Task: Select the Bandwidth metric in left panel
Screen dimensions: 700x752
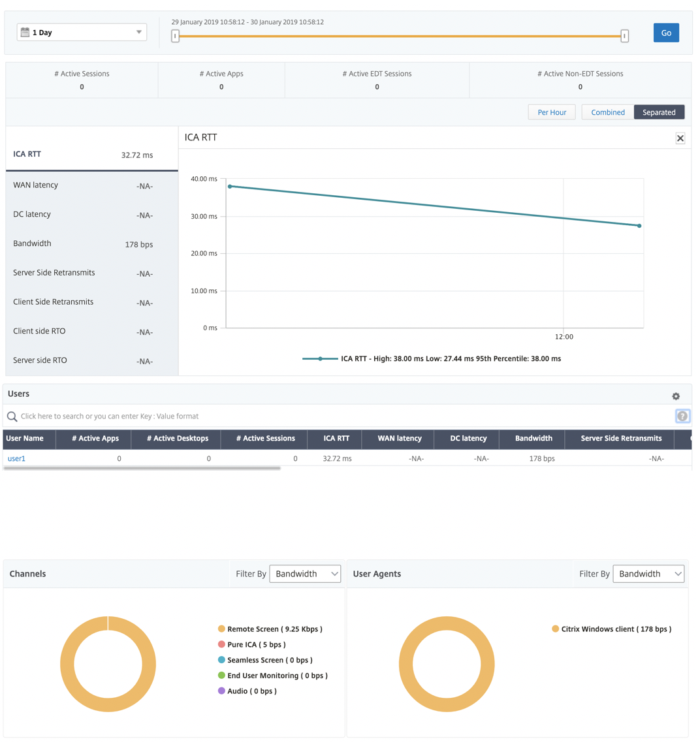Action: 91,243
